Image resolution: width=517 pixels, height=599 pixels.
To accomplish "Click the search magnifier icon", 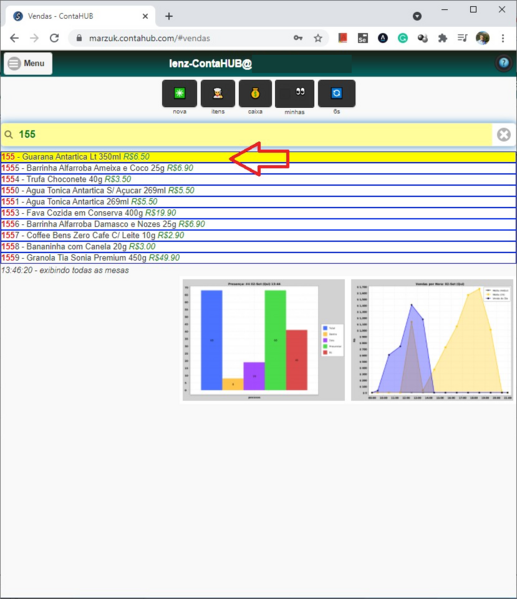I will tap(8, 134).
